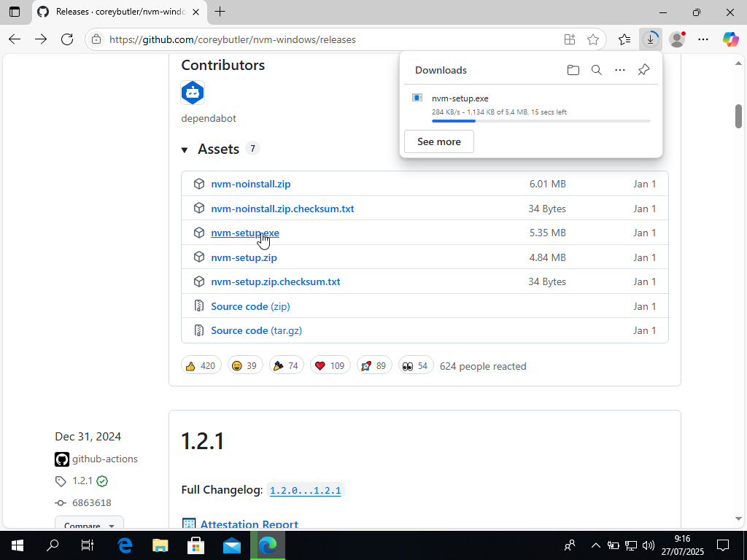Click the nvm-setup.exe download progress bar
Screen dimensions: 747x560
pos(540,120)
